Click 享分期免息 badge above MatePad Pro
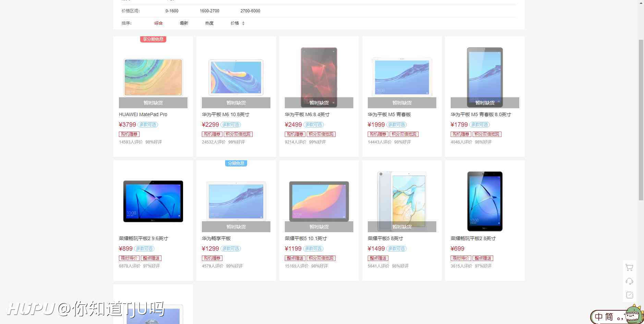The image size is (644, 324). coord(153,39)
